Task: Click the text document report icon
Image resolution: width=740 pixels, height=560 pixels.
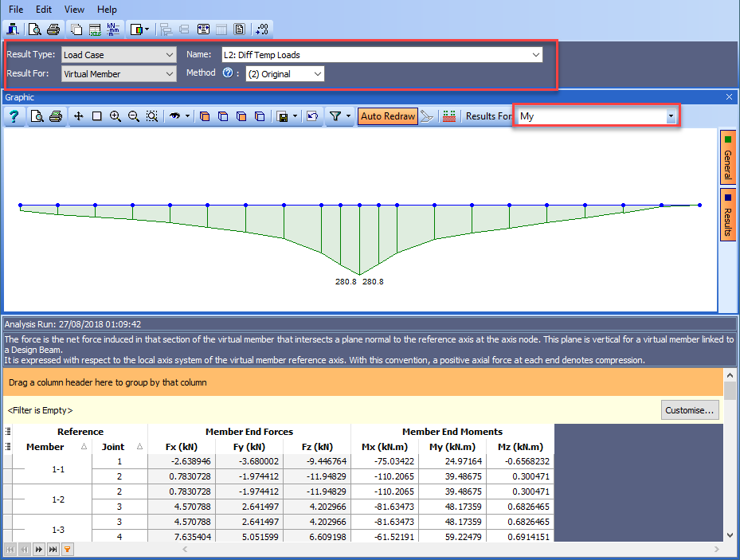Action: click(x=240, y=29)
